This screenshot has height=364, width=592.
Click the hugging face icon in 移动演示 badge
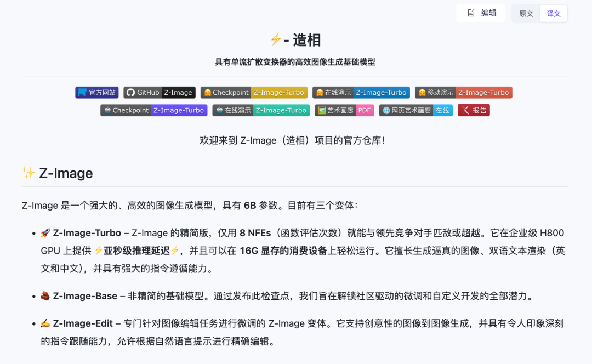(x=422, y=93)
